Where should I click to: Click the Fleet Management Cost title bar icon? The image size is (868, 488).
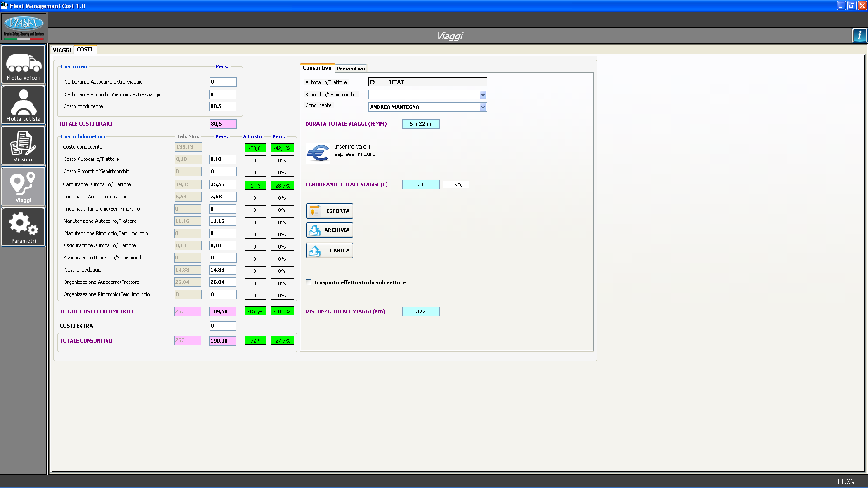4,5
